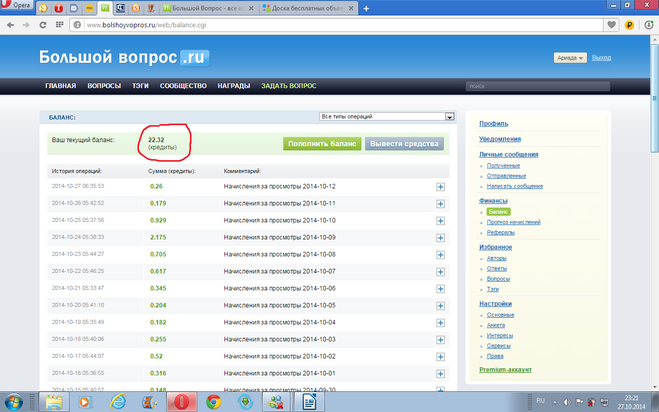659x412 pixels.
Task: Switch to the blue envelope pinned tab
Action: pyautogui.click(x=74, y=8)
